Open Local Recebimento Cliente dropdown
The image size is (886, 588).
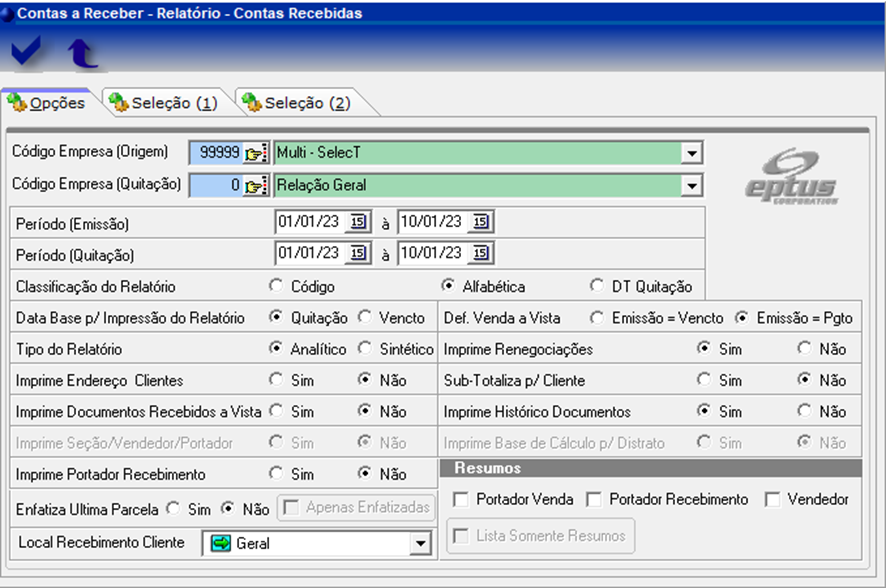419,544
